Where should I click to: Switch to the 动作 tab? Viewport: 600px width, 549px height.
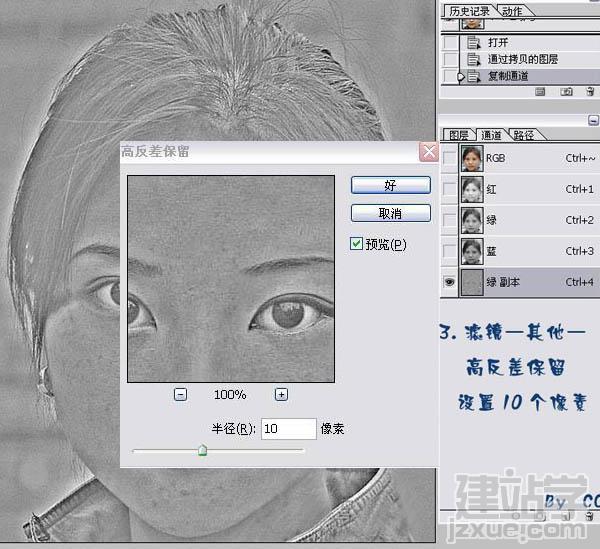(x=512, y=11)
